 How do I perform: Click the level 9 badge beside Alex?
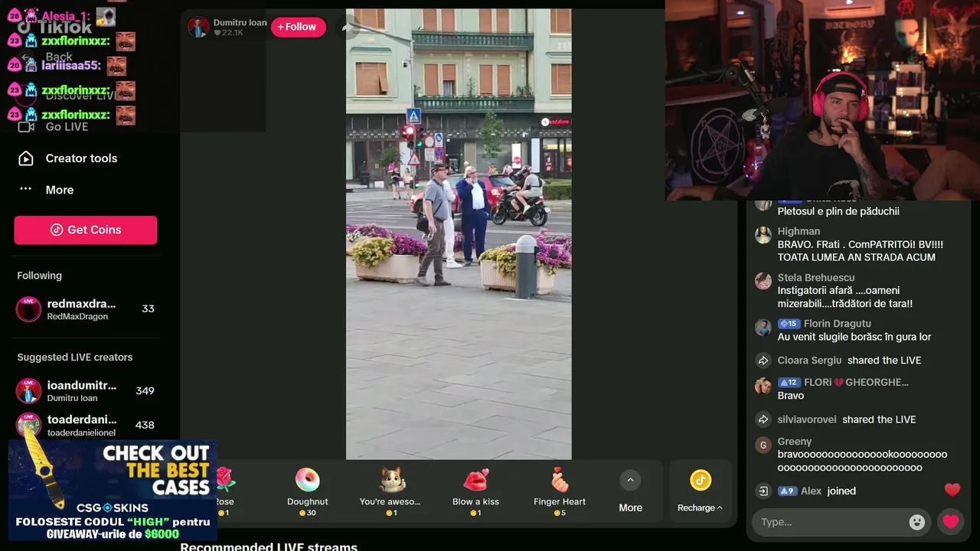tap(787, 491)
